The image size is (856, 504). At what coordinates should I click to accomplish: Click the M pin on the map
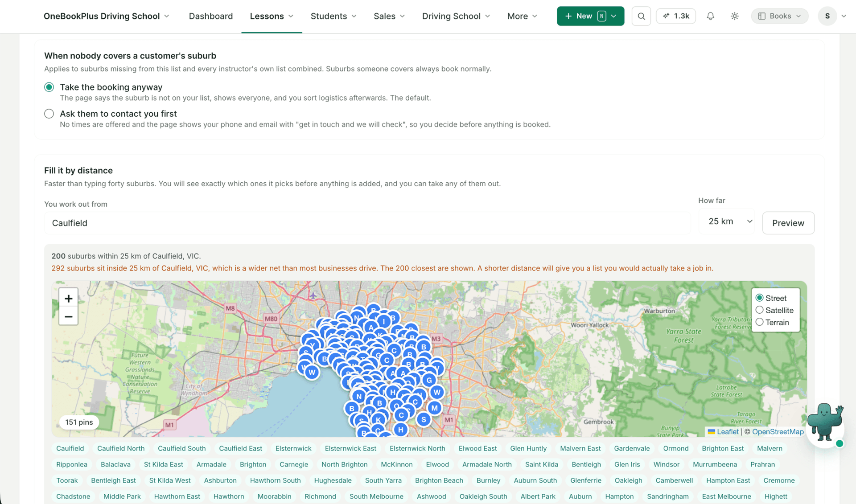[x=434, y=408]
